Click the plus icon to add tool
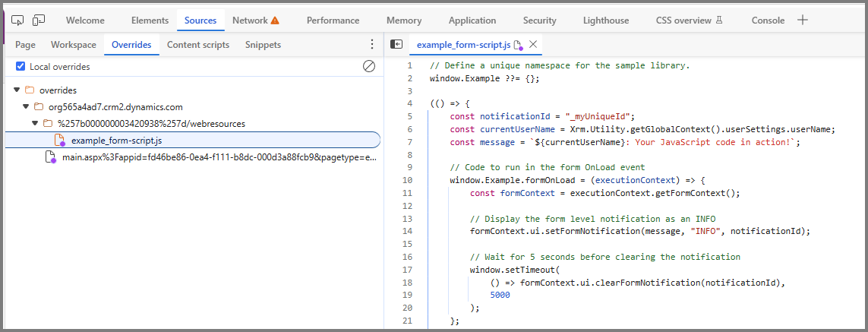The image size is (868, 332). [803, 21]
